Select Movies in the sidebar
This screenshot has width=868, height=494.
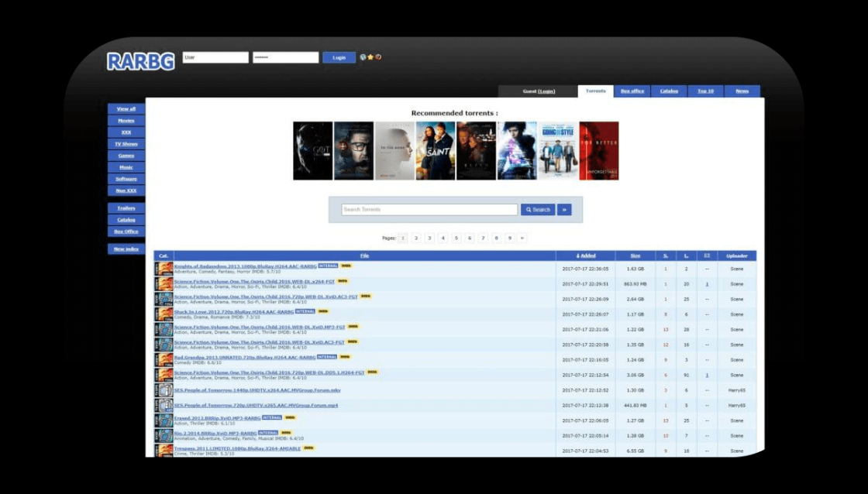(x=126, y=121)
